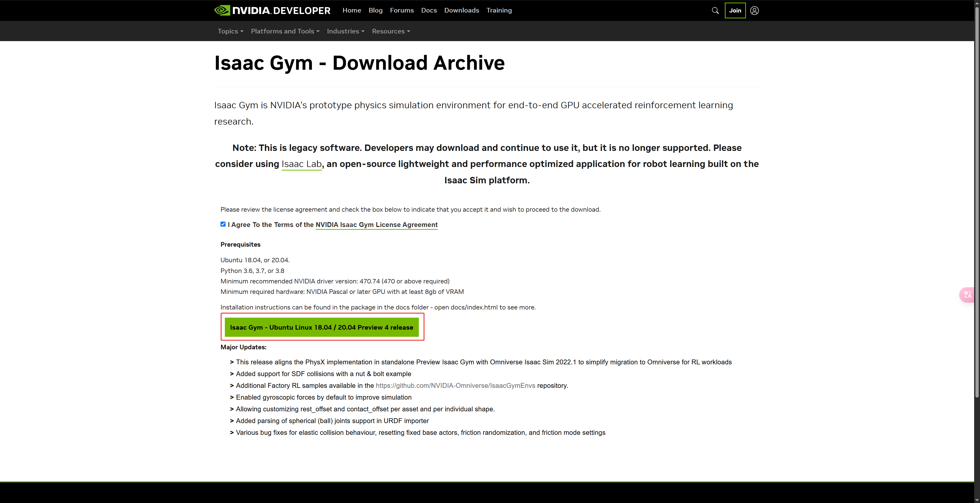The width and height of the screenshot is (980, 503).
Task: Open the user account profile icon
Action: click(754, 11)
